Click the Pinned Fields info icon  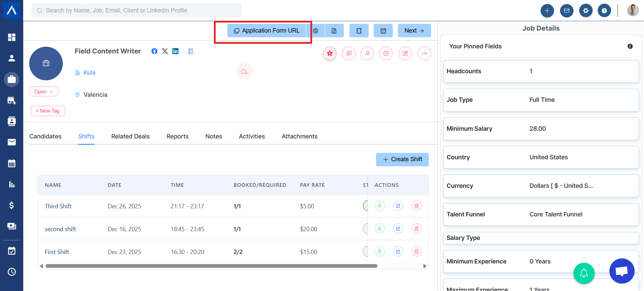click(630, 46)
